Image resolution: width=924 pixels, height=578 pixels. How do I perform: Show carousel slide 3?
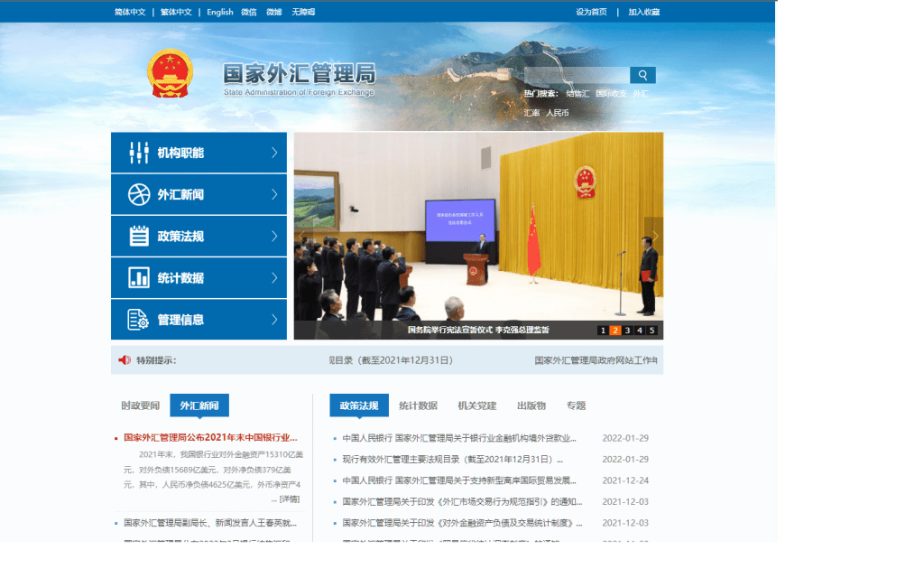pos(627,331)
